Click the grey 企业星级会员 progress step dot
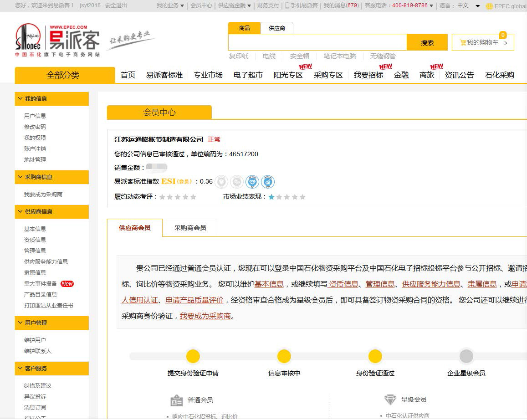The height and width of the screenshot is (420, 527). (466, 356)
